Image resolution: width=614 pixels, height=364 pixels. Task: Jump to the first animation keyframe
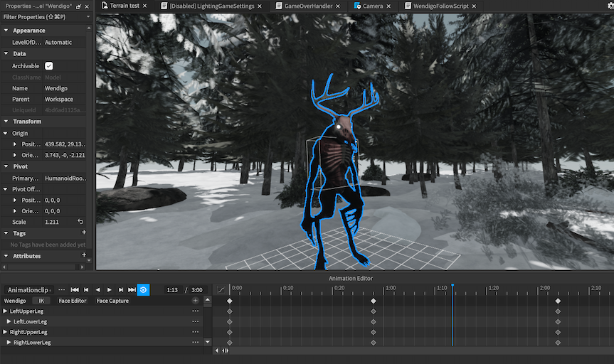click(75, 290)
